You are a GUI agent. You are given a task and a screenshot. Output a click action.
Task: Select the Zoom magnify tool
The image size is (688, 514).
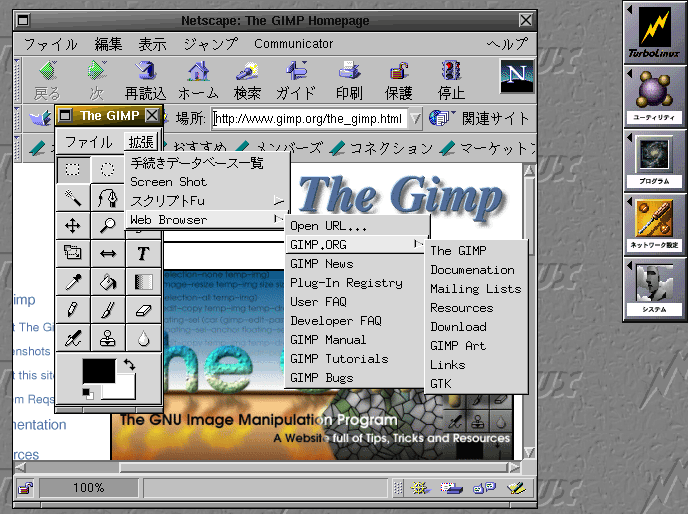pyautogui.click(x=108, y=226)
